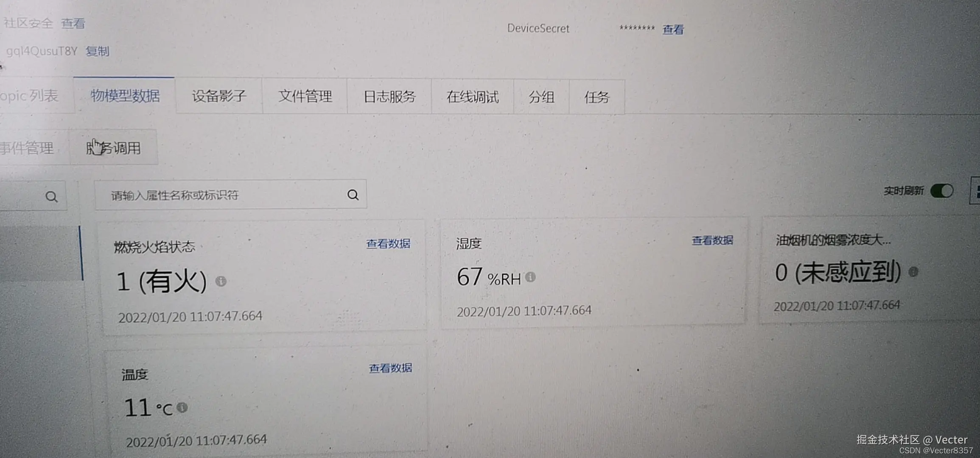Viewport: 980px width, 458px height.
Task: Open the 文件管理 tab
Action: point(305,96)
